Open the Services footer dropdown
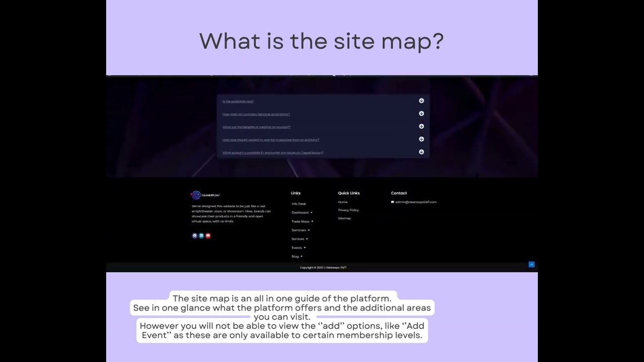Screen dimensions: 644x362 pyautogui.click(x=300, y=239)
